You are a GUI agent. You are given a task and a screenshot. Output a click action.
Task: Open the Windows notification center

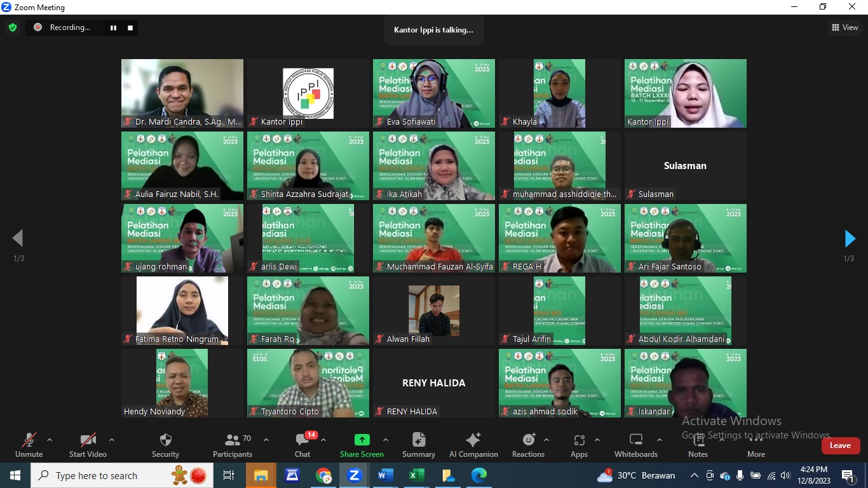coord(848,475)
